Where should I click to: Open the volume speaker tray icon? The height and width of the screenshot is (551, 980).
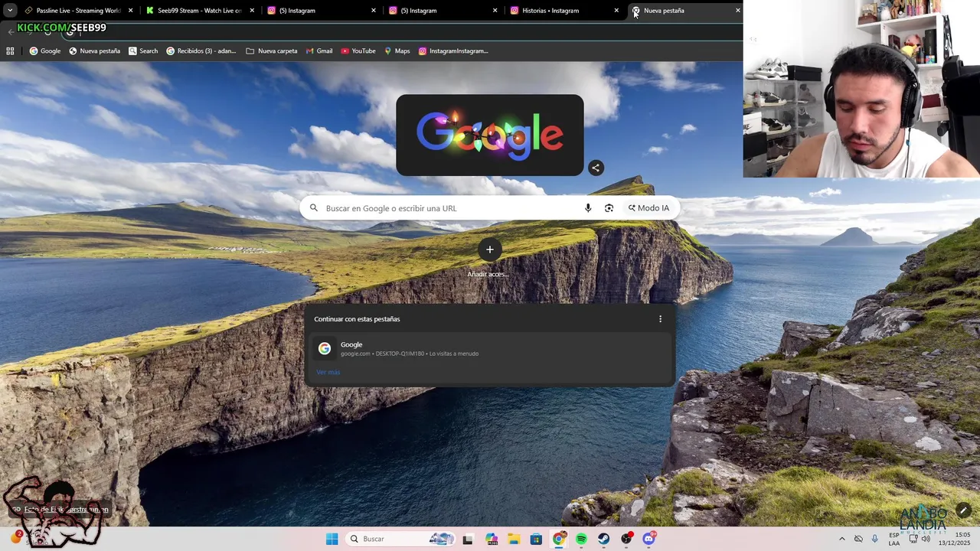[926, 539]
